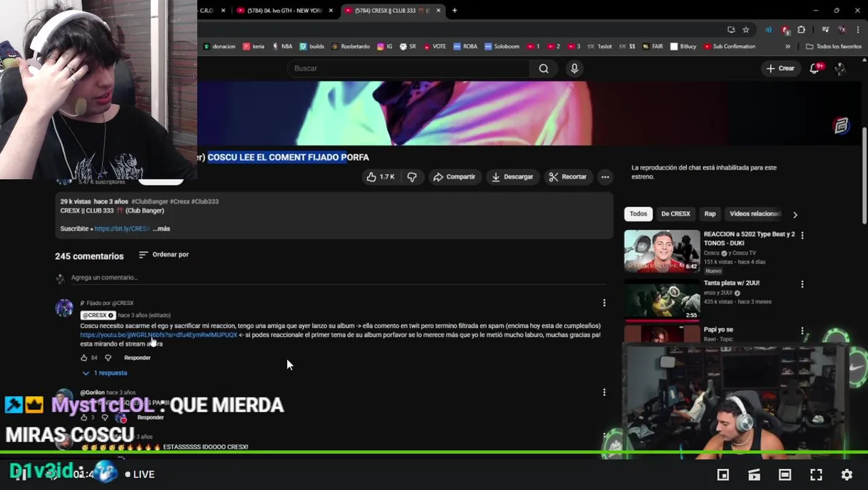
Task: Open the Sub Confirmation bookmark
Action: click(x=730, y=46)
